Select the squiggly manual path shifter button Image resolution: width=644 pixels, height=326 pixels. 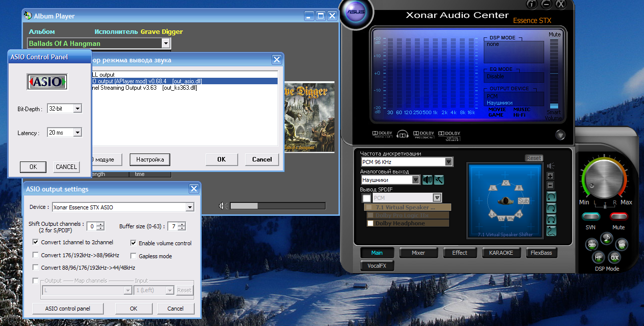coord(552,231)
